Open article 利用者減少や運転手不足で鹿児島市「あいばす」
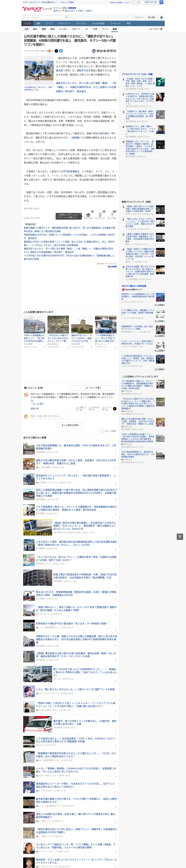 coord(72,623)
